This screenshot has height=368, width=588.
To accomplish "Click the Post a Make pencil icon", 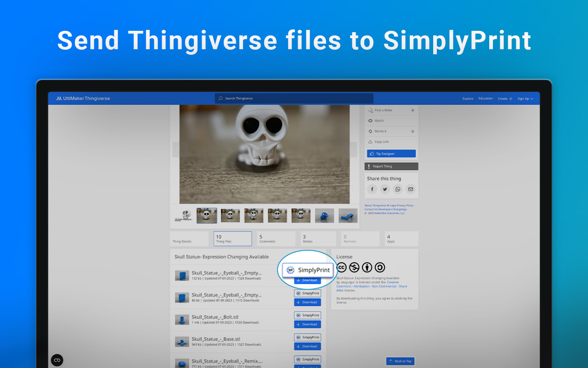I will (370, 110).
